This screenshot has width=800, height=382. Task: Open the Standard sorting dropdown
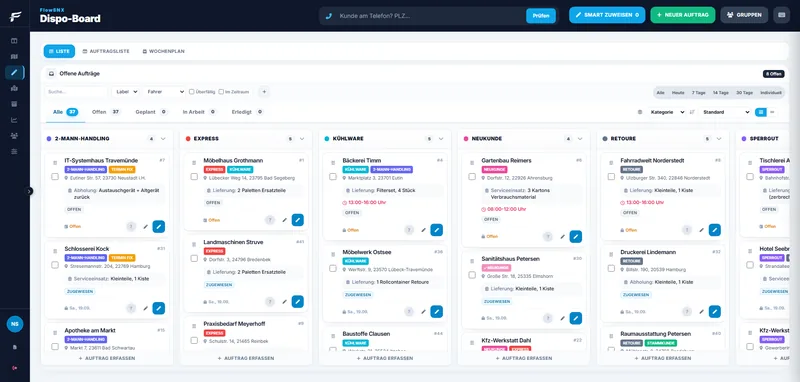(725, 112)
